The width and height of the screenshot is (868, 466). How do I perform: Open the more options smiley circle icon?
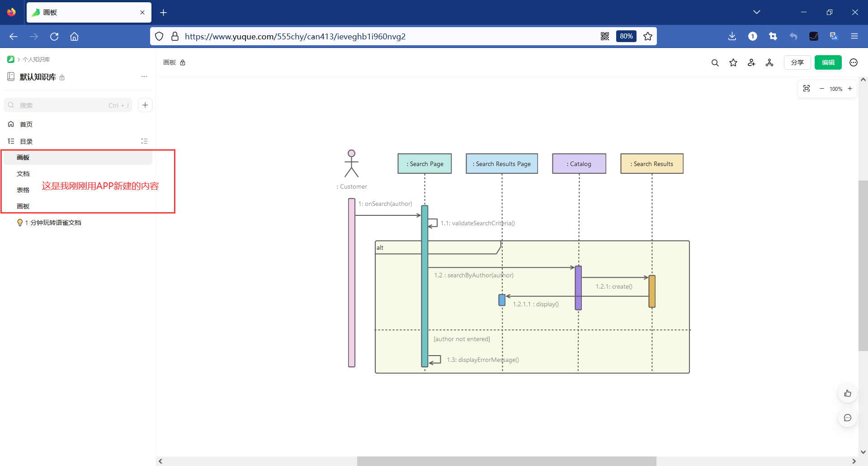pyautogui.click(x=854, y=62)
